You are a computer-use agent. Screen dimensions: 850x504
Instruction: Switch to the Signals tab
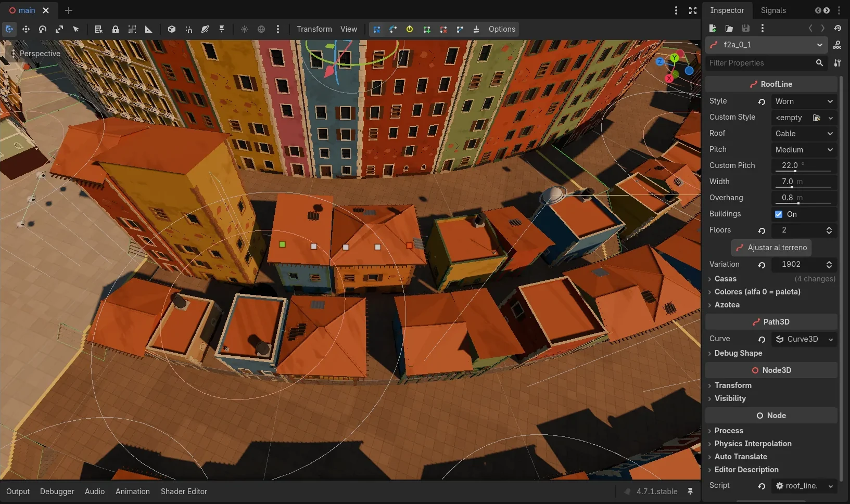(x=773, y=10)
